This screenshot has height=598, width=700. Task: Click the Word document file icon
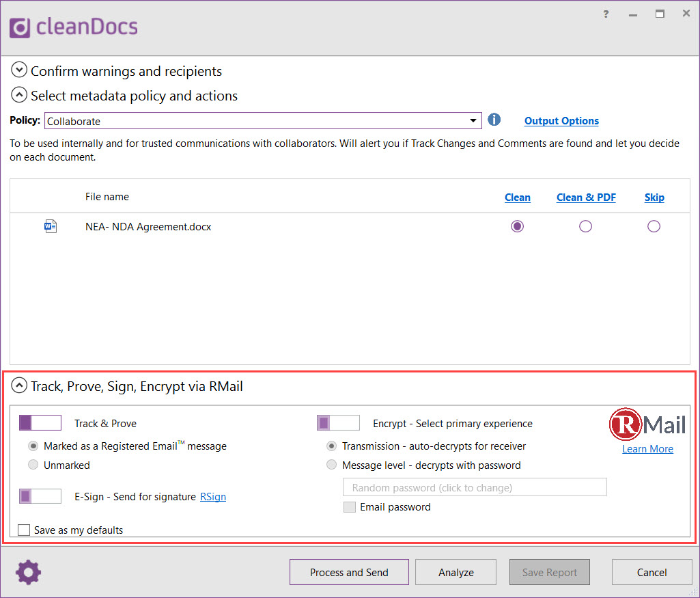click(51, 226)
